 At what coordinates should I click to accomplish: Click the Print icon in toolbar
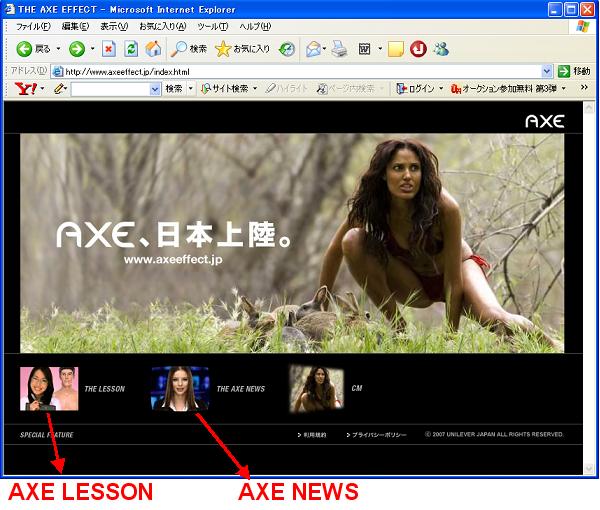click(339, 48)
